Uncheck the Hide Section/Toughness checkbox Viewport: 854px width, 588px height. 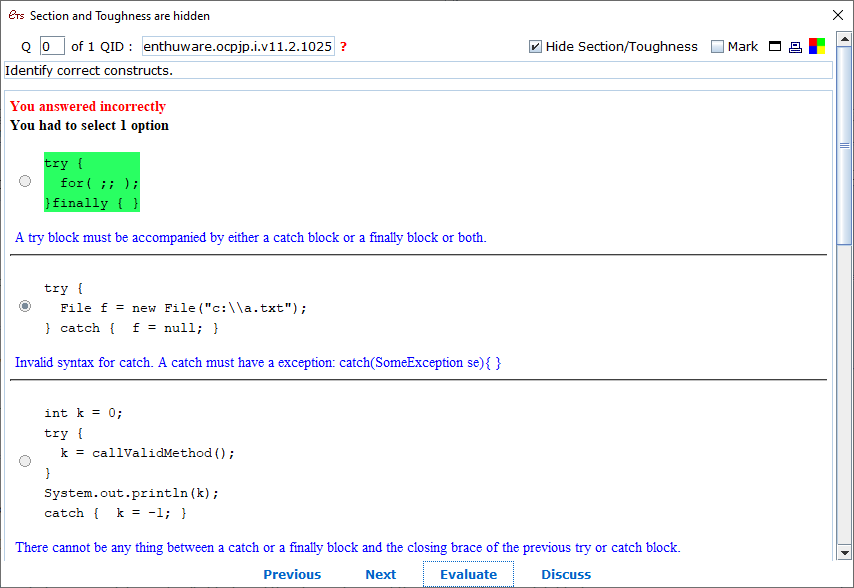coord(535,47)
